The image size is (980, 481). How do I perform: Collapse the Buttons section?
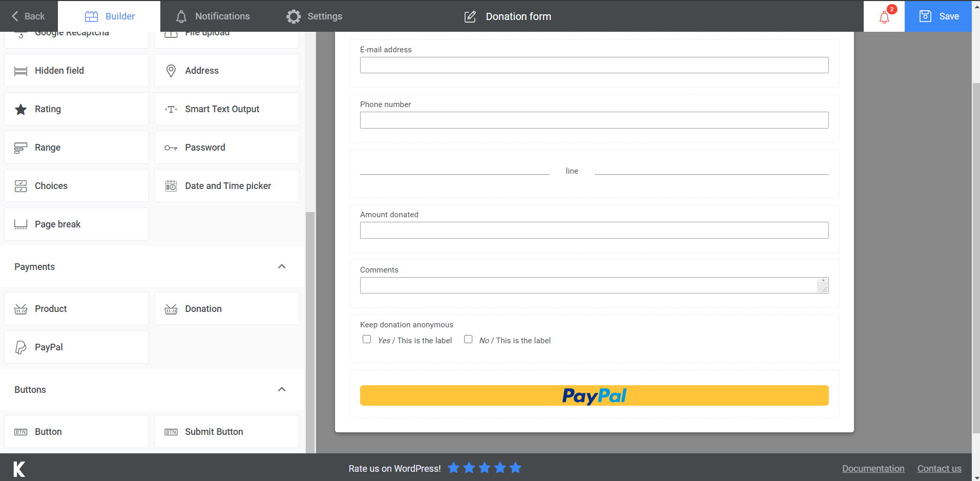(282, 389)
